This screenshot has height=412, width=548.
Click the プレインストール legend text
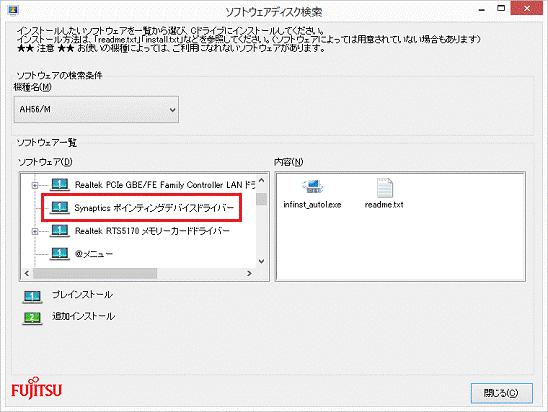tap(83, 295)
